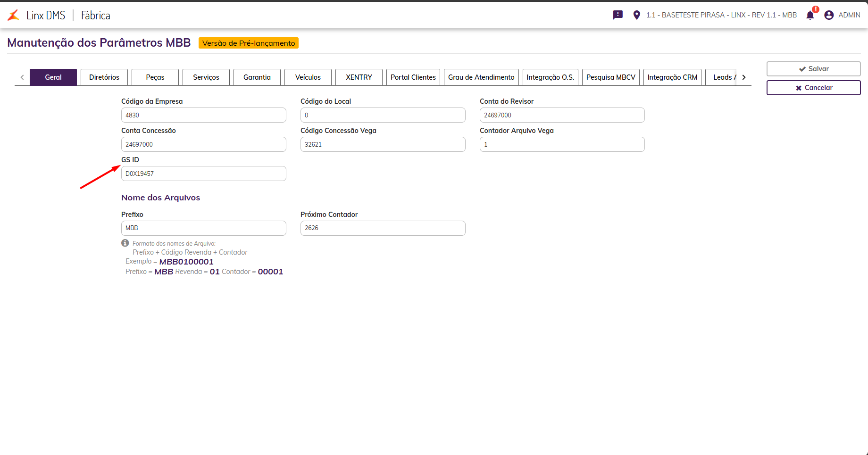This screenshot has height=455, width=868.
Task: Open Grau de Atendimento tab
Action: (x=481, y=77)
